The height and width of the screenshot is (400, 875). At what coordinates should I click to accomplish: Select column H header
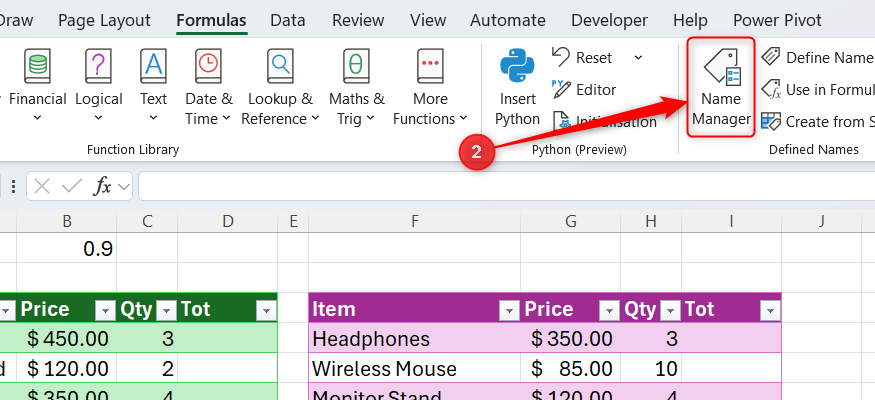pyautogui.click(x=651, y=221)
